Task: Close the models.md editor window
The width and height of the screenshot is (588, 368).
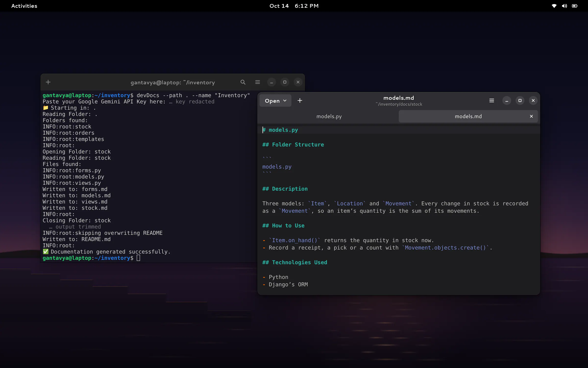Action: 533,101
